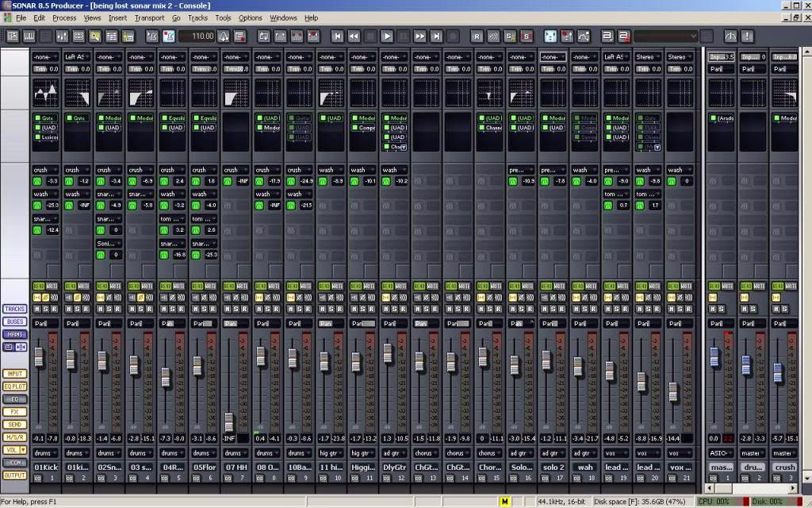Click the yellow magnifier Loop Explorer icon
The width and height of the screenshot is (812, 508).
(x=95, y=36)
